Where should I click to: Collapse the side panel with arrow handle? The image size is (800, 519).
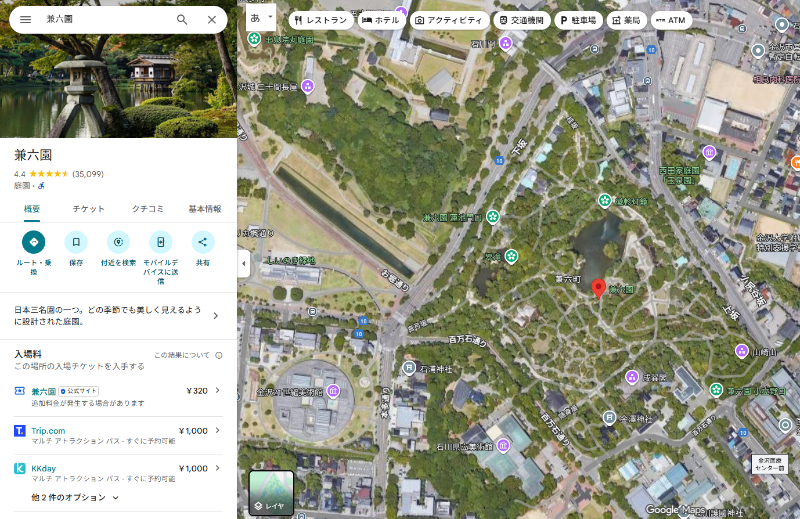click(243, 263)
